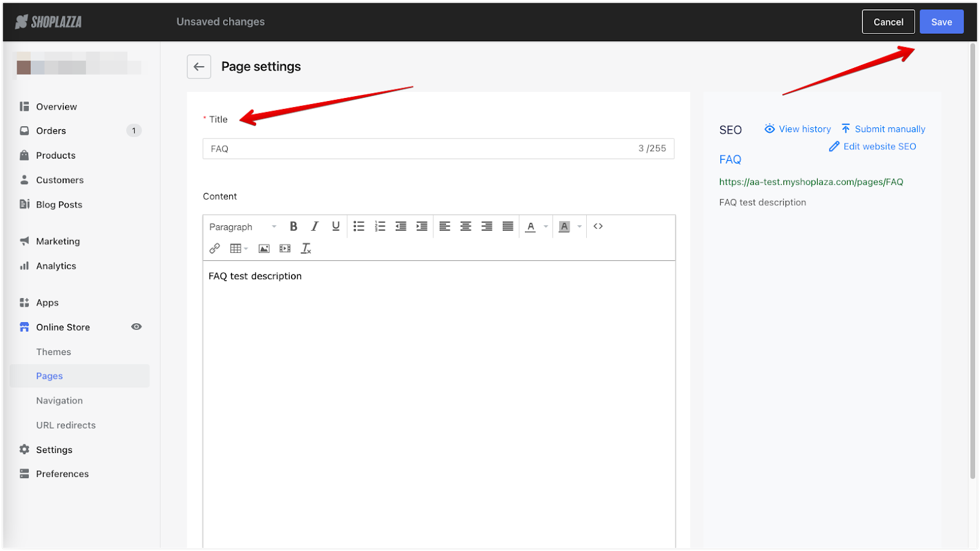Click the Shoplazza logo

[48, 22]
